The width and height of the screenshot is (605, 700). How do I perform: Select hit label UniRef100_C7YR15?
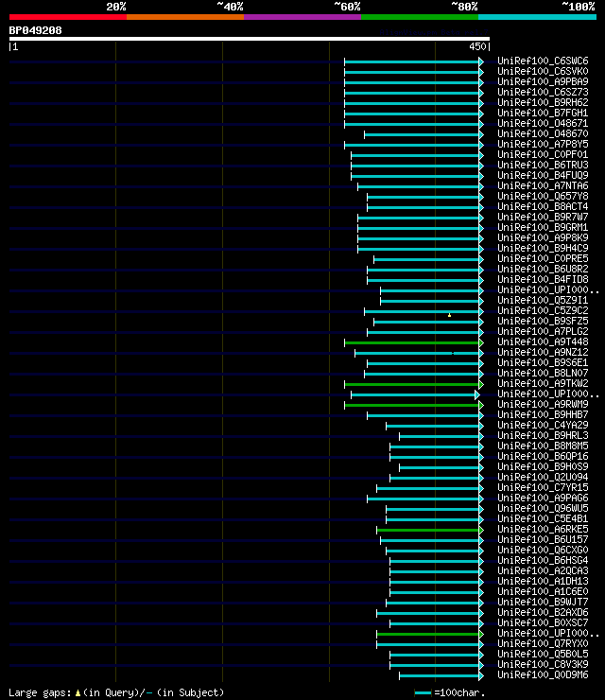[543, 488]
